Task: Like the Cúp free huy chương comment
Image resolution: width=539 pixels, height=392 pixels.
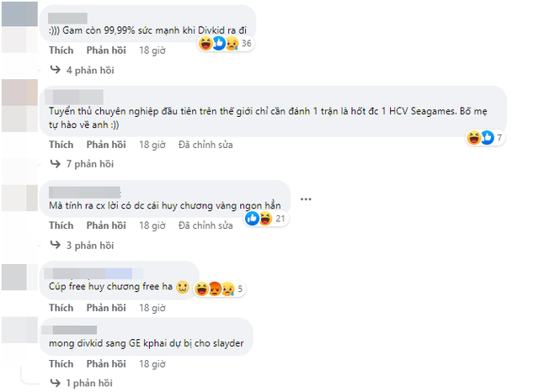Action: pyautogui.click(x=61, y=308)
